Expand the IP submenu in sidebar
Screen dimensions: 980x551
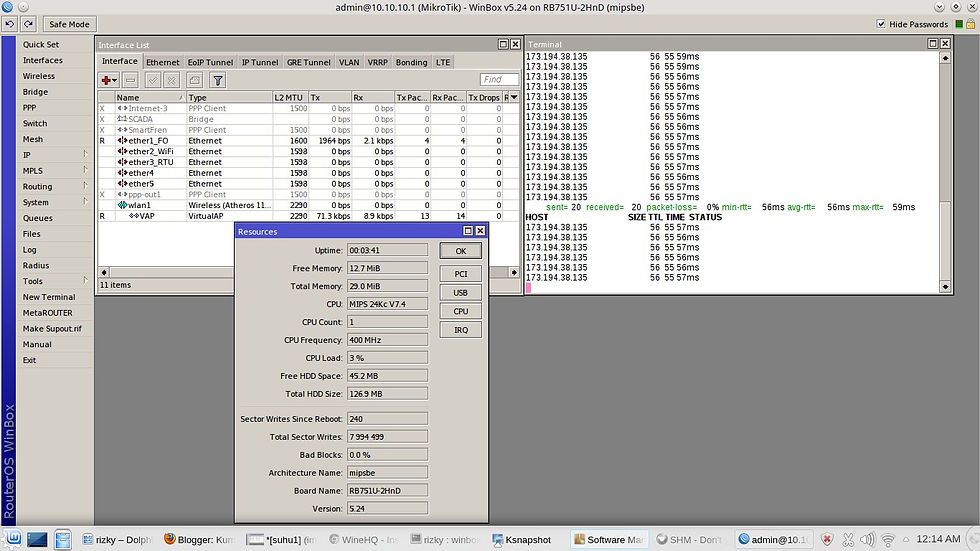54,154
